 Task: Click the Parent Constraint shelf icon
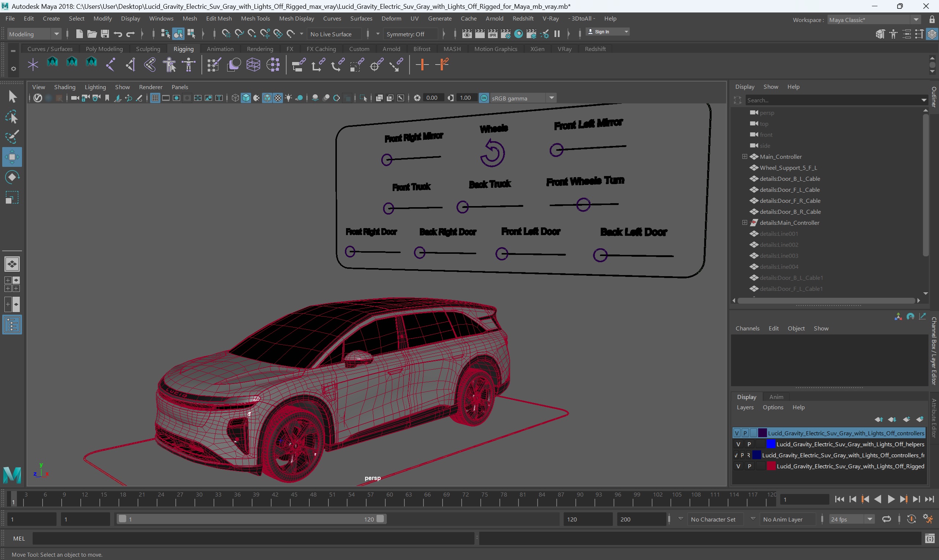point(298,65)
